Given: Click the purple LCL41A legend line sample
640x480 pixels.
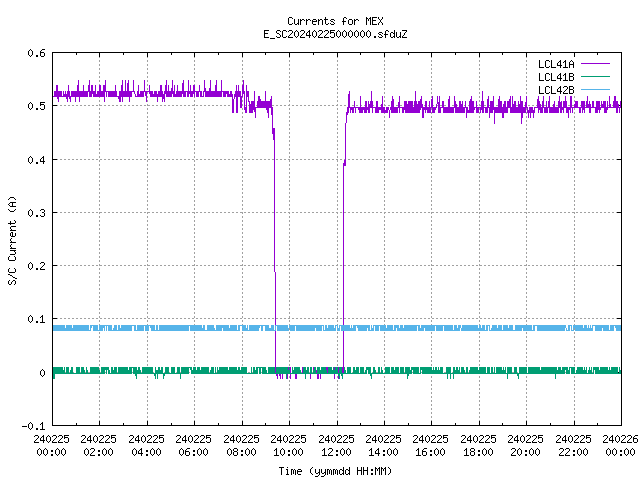Looking at the screenshot, I should pyautogui.click(x=595, y=64).
